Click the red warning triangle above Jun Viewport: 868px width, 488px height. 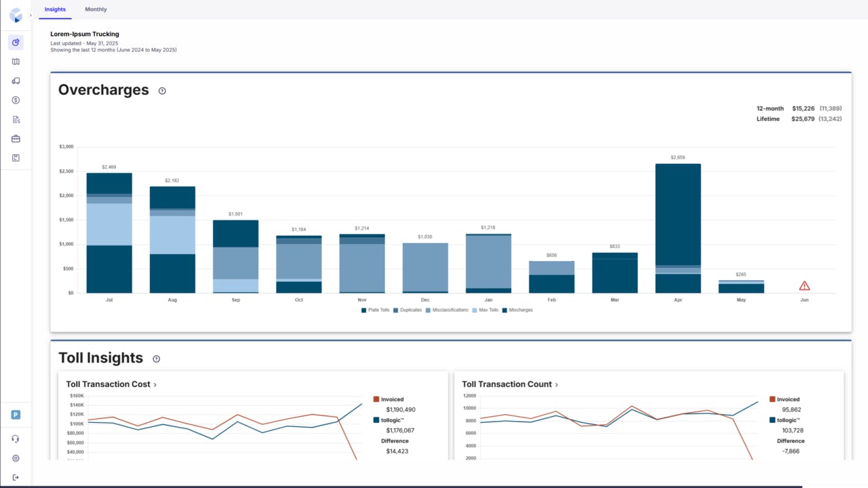pyautogui.click(x=804, y=285)
